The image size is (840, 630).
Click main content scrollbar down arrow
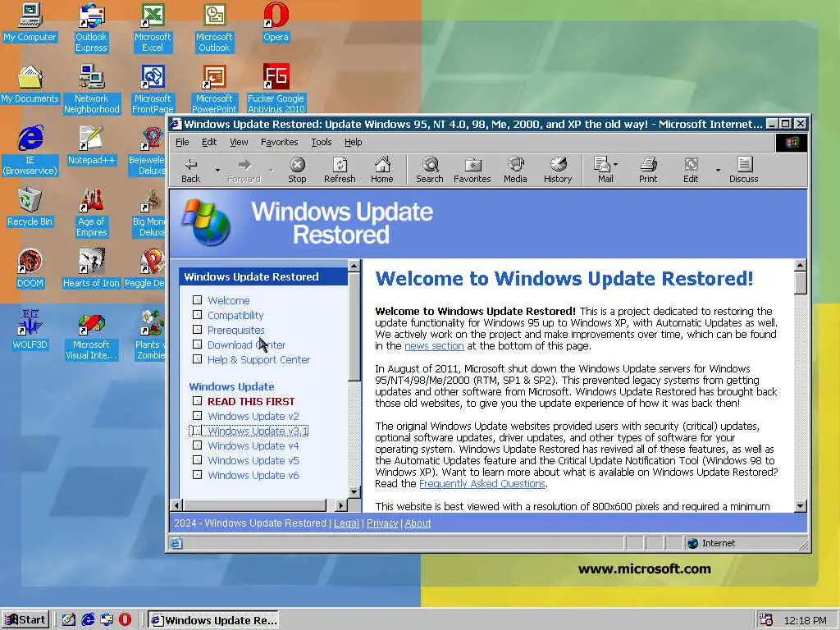tap(801, 505)
